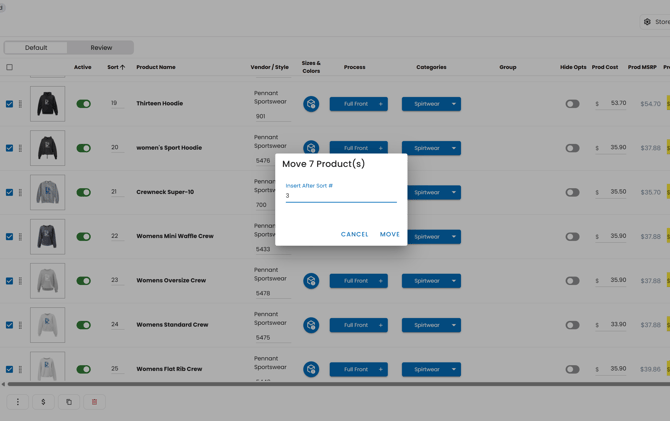The width and height of the screenshot is (670, 421).
Task: Click Cancel in Move Products dialog
Action: (x=354, y=234)
